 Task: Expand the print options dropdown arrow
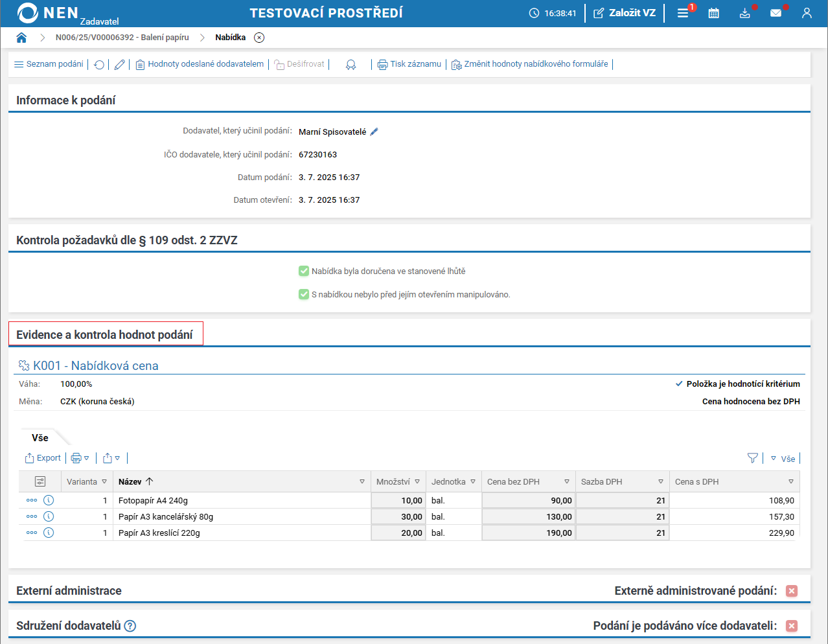(x=86, y=458)
